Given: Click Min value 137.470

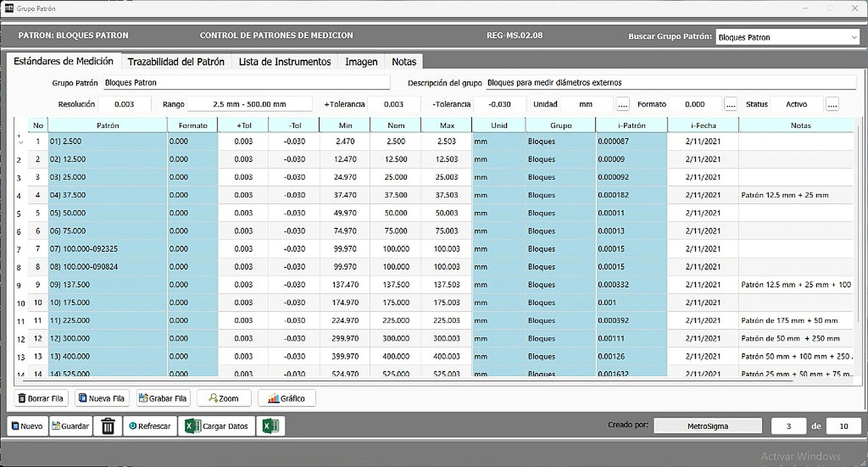Looking at the screenshot, I should (x=345, y=285).
